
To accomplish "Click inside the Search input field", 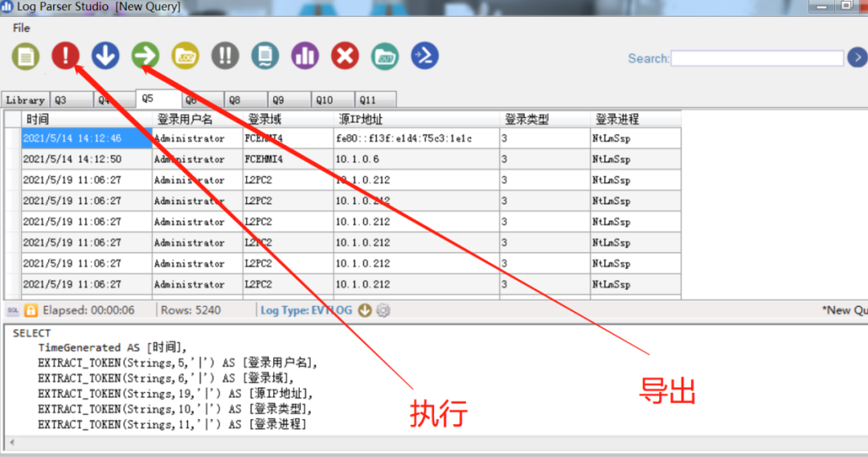I will click(x=756, y=59).
